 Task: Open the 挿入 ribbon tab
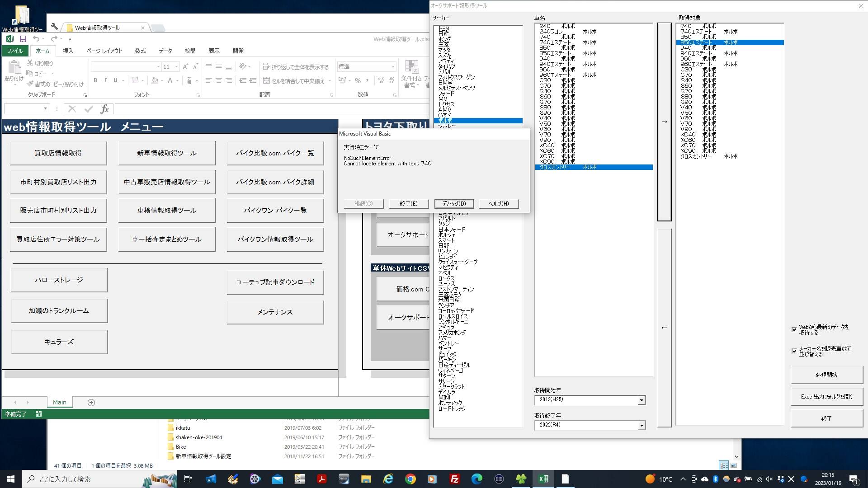(x=68, y=51)
